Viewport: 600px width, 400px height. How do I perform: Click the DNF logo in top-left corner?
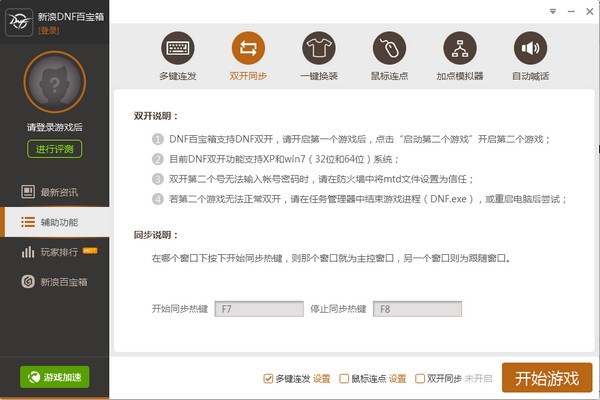[19, 22]
